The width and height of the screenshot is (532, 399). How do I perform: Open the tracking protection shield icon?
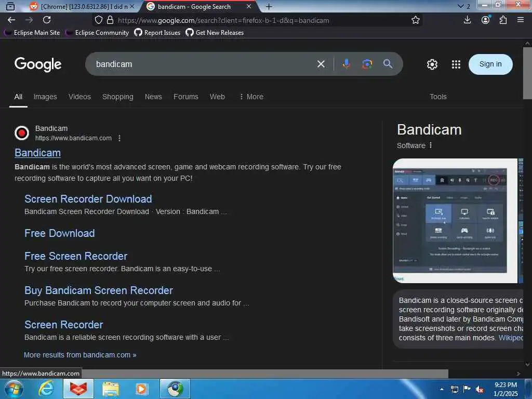pos(98,20)
